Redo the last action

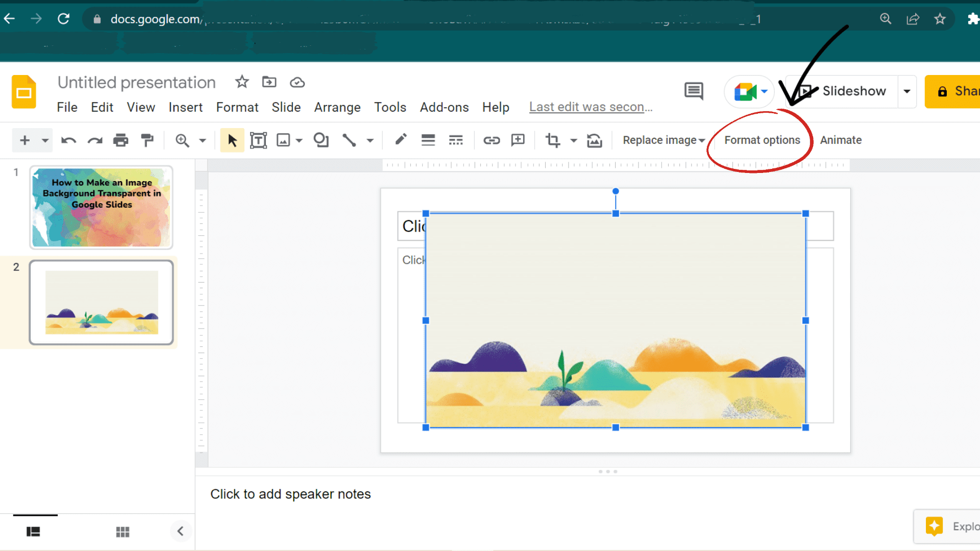pos(95,140)
